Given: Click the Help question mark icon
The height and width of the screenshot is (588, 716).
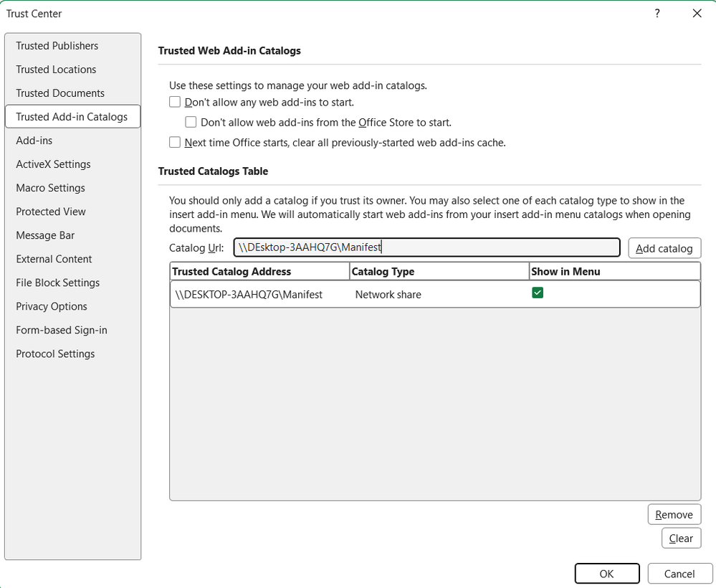Looking at the screenshot, I should point(657,14).
